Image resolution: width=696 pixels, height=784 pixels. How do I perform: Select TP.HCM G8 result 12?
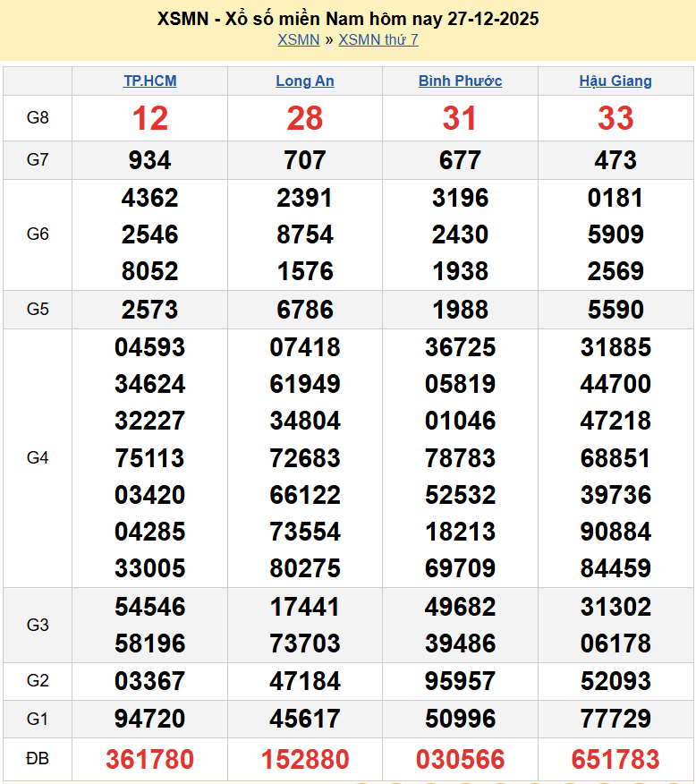click(149, 118)
